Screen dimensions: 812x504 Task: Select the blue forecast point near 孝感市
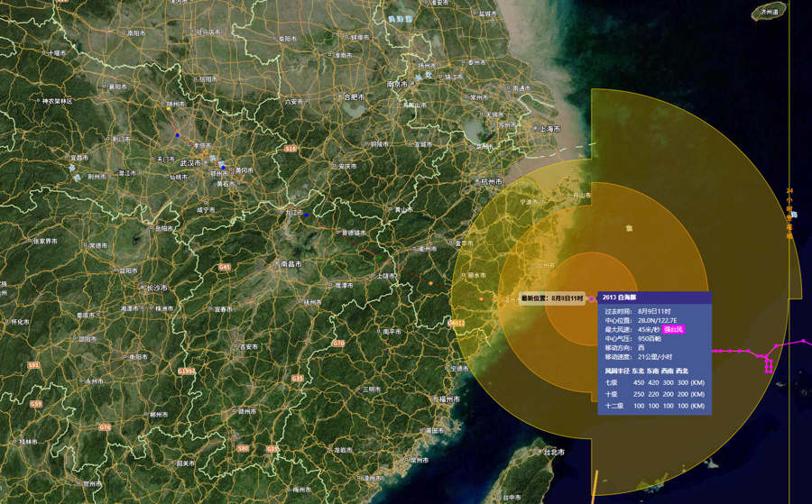click(177, 135)
